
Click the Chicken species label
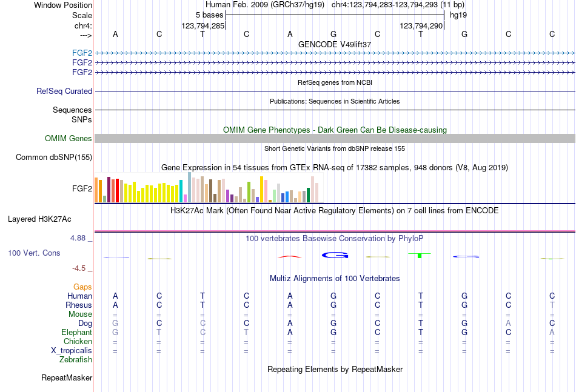[x=78, y=341]
